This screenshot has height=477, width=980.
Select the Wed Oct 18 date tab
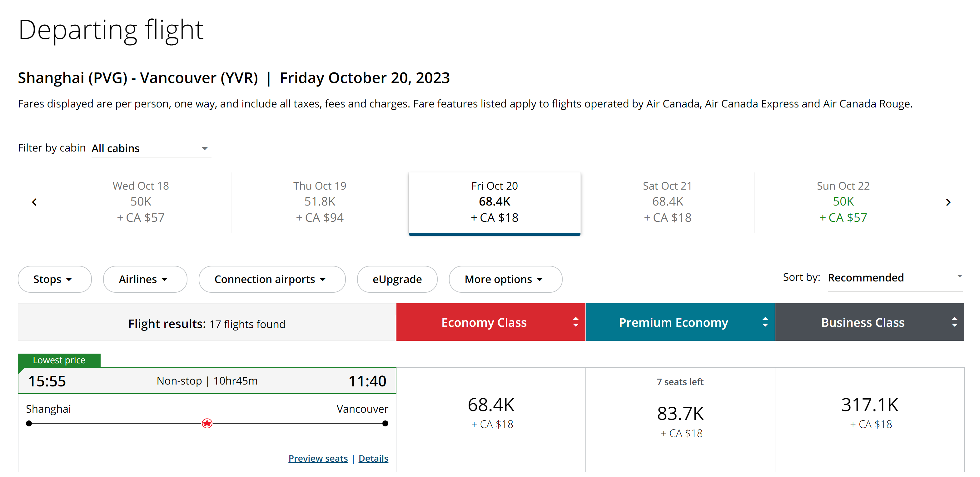(141, 202)
